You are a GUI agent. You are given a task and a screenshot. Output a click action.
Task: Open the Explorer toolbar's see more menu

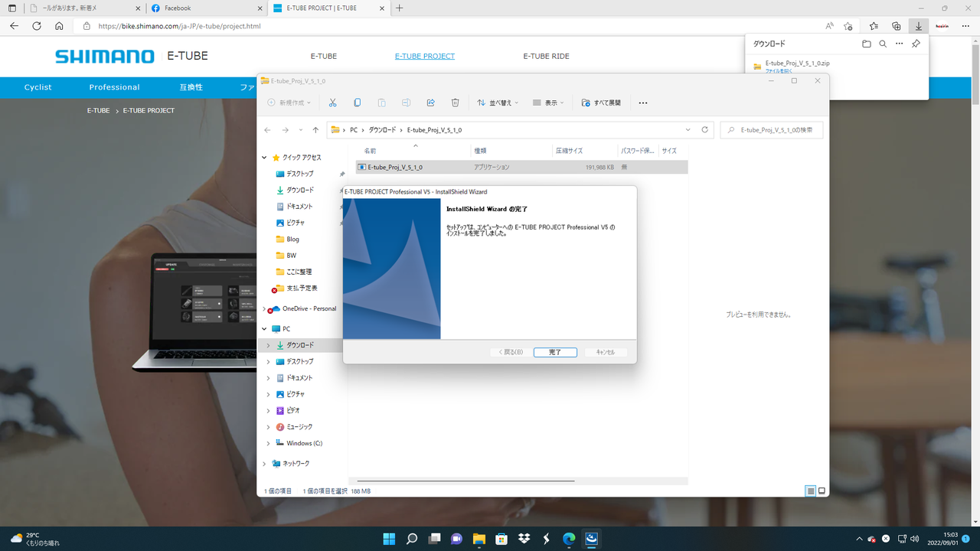coord(643,103)
